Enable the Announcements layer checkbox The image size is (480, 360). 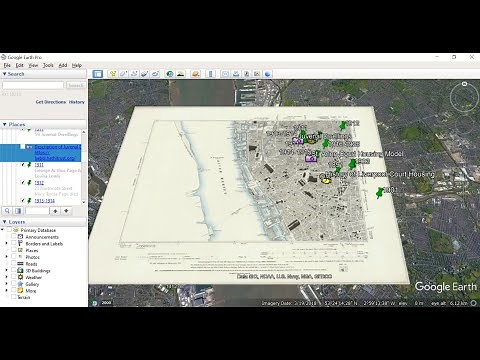tap(14, 237)
